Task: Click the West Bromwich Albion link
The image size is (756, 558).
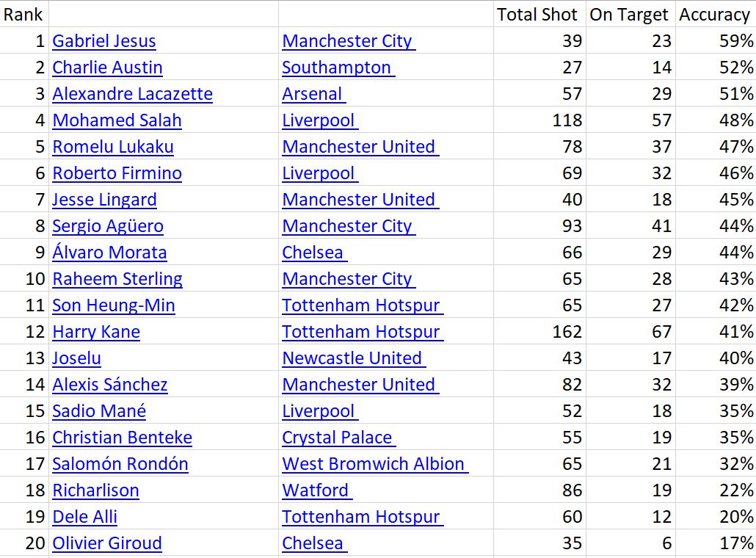Action: click(x=374, y=464)
